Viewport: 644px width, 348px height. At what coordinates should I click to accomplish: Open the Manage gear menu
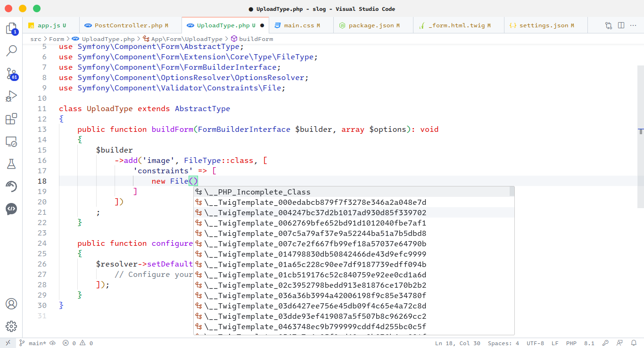[11, 326]
